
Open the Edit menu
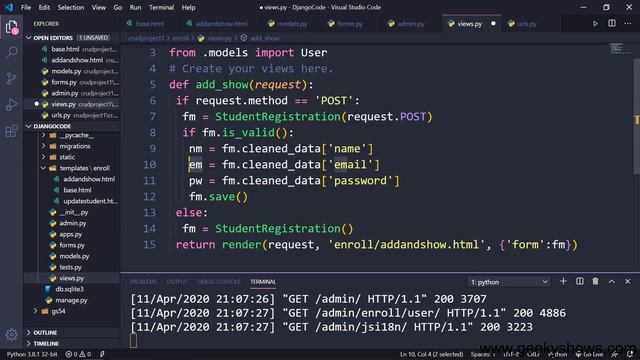pos(44,7)
